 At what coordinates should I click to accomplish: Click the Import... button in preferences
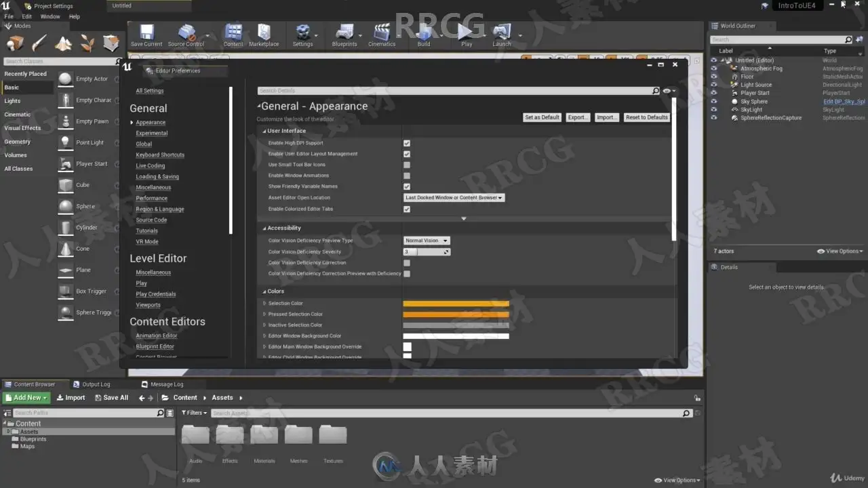click(x=606, y=117)
